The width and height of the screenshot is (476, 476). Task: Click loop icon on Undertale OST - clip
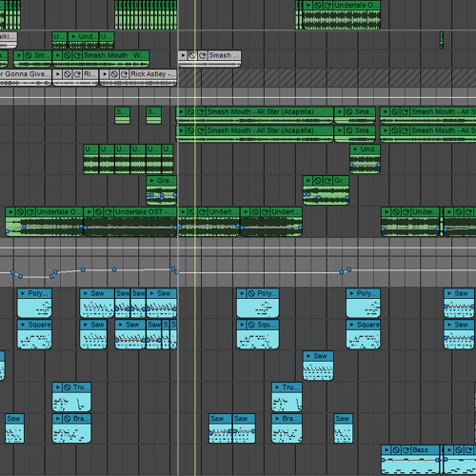pos(109,212)
